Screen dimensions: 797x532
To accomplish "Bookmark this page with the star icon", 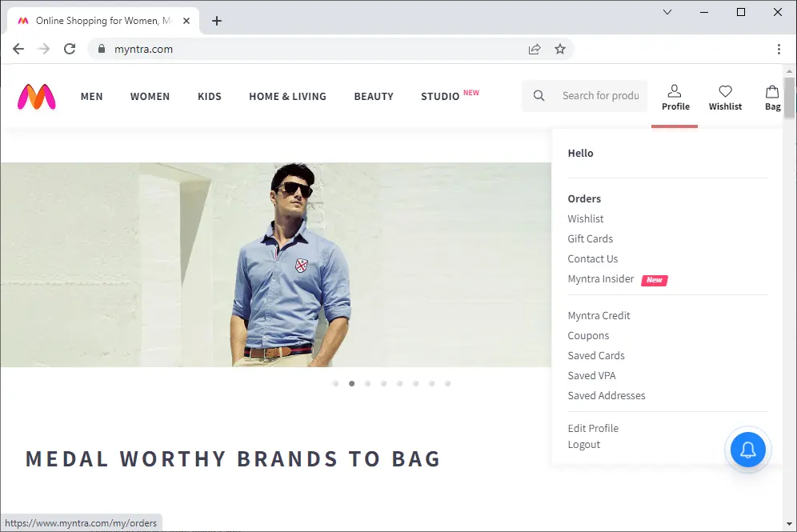I will [x=559, y=49].
